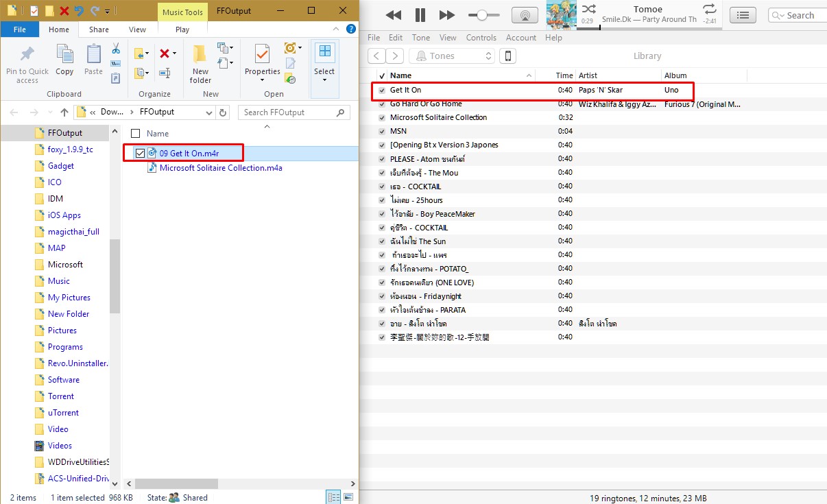Open the Select dropdown in ribbon
This screenshot has width=827, height=504.
[324, 62]
